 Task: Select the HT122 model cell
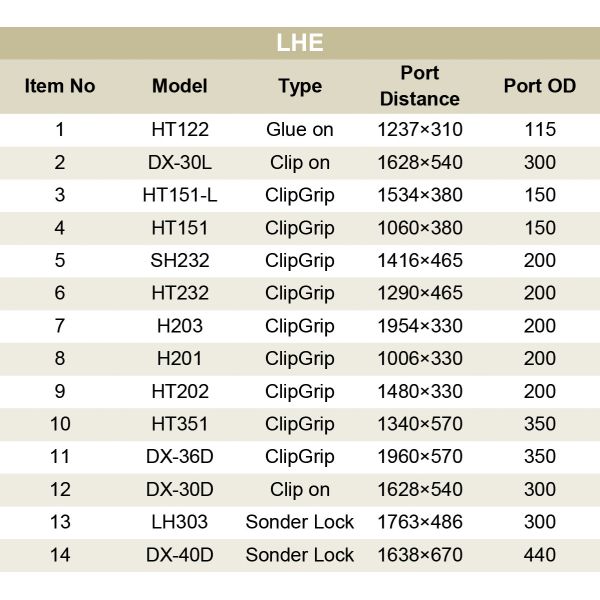[180, 130]
